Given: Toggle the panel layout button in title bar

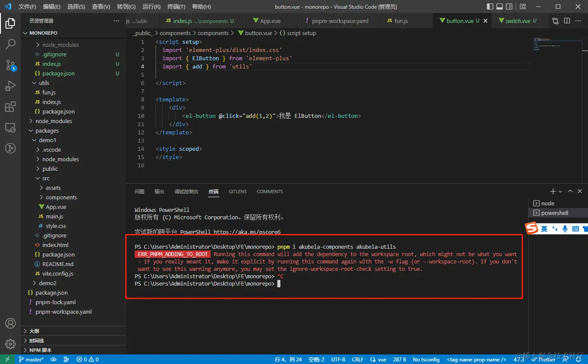Looking at the screenshot, I should (500, 6).
